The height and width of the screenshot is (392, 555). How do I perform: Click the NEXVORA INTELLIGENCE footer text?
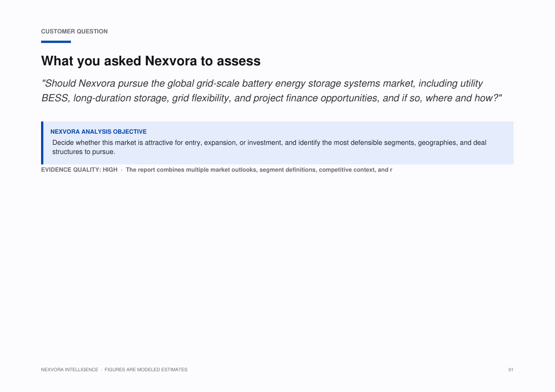pos(69,370)
